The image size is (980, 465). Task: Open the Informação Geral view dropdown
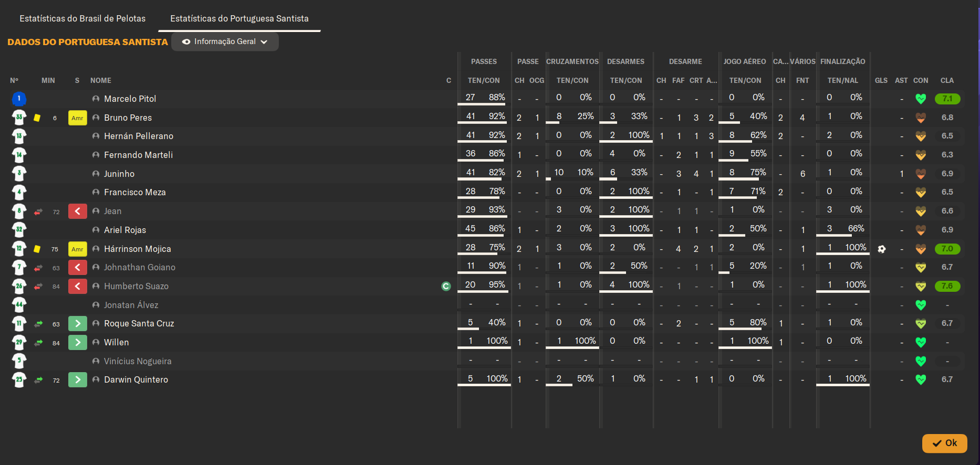click(x=225, y=41)
